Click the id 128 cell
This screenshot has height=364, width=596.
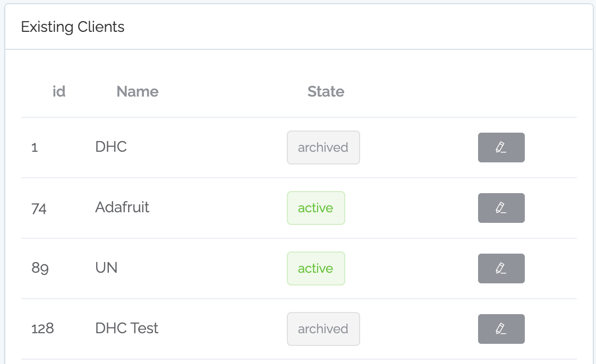[x=42, y=328]
